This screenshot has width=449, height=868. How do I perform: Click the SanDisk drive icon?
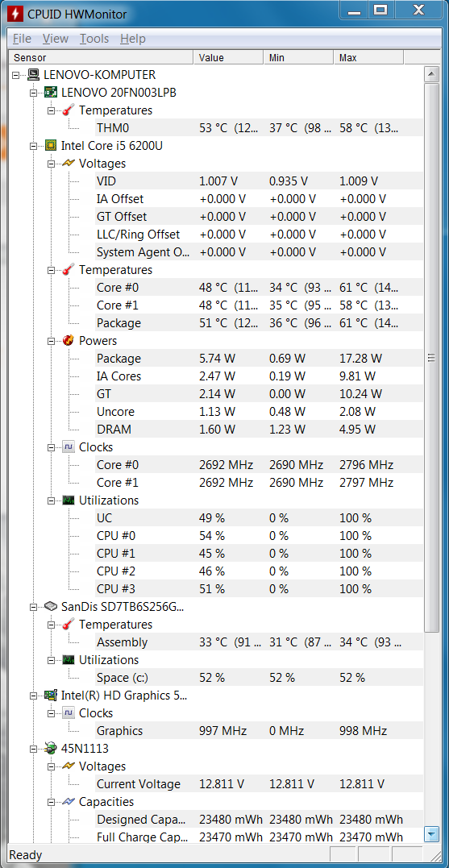click(x=51, y=607)
